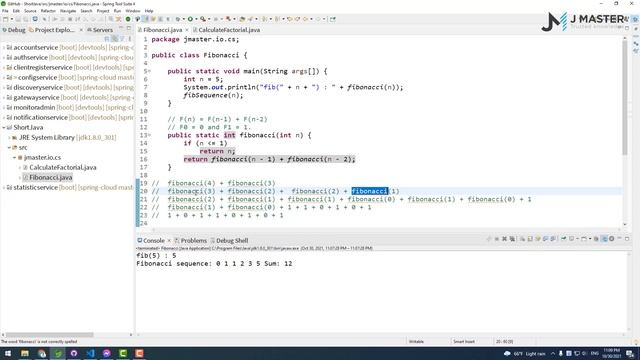
Task: Open the Run launch dropdown arrow
Action: click(196, 19)
